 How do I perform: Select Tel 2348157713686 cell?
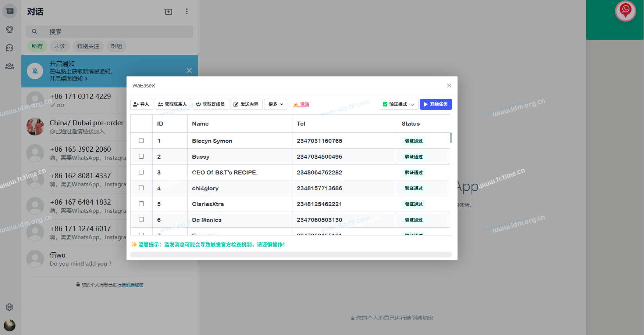[345, 188]
